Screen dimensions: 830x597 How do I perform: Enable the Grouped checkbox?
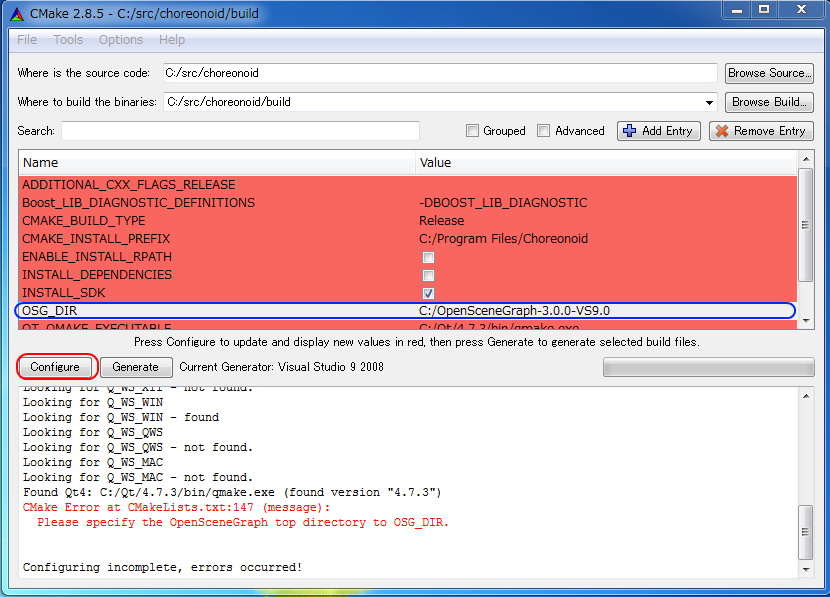(x=472, y=130)
